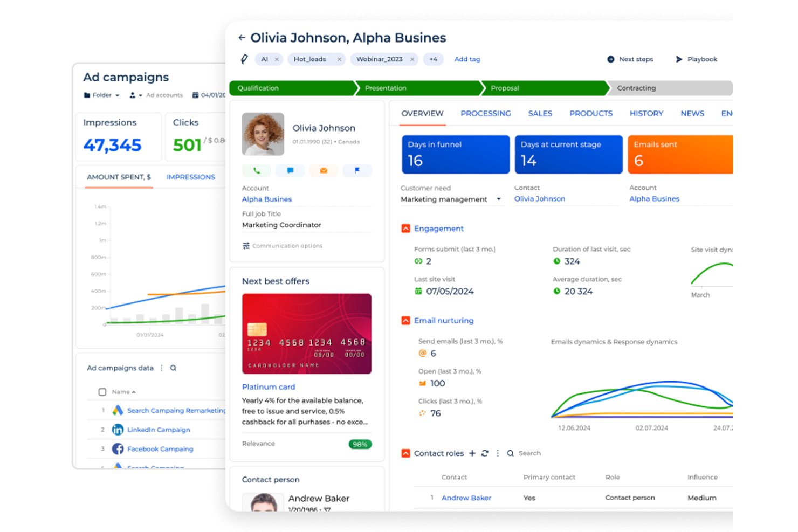Select the Qualification stage
Screen dimensions: 798x532
coord(293,88)
